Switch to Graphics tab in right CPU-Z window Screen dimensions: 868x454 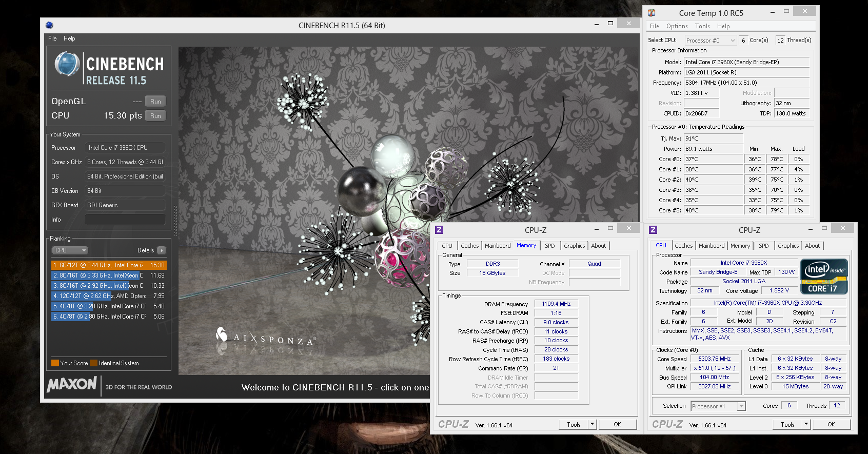[x=788, y=246]
